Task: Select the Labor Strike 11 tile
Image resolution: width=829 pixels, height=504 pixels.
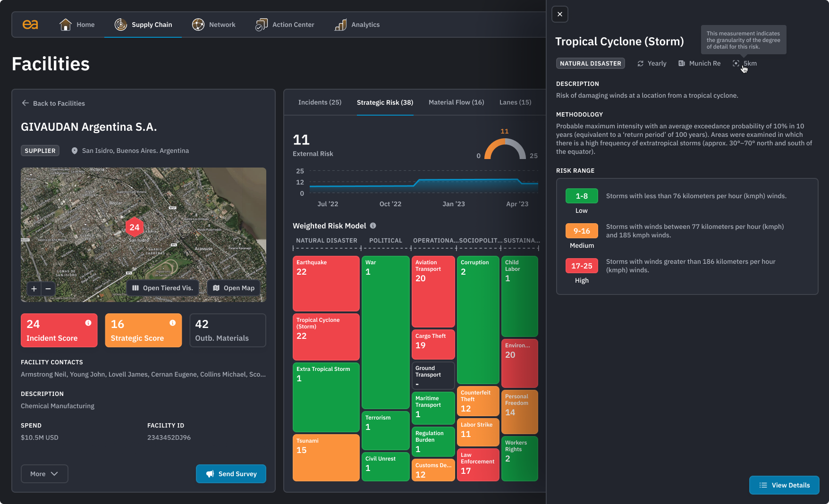Action: 478,432
